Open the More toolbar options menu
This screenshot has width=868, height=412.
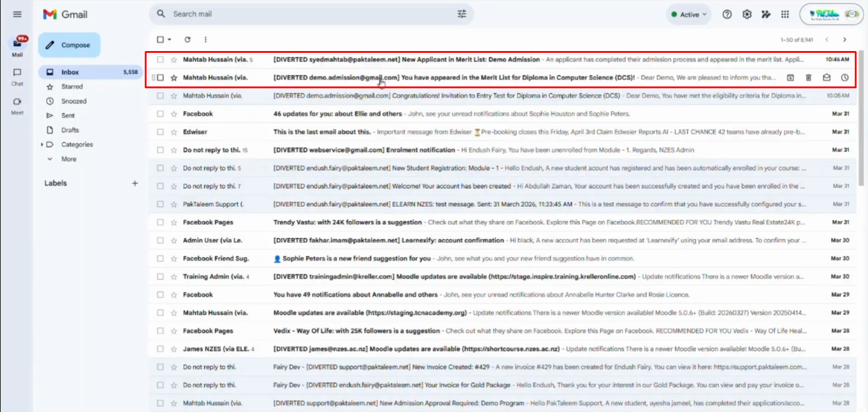pyautogui.click(x=205, y=40)
